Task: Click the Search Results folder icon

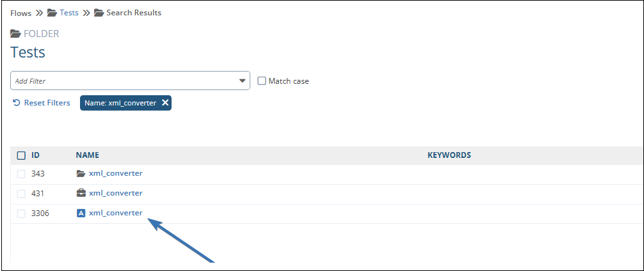Action: (x=99, y=13)
